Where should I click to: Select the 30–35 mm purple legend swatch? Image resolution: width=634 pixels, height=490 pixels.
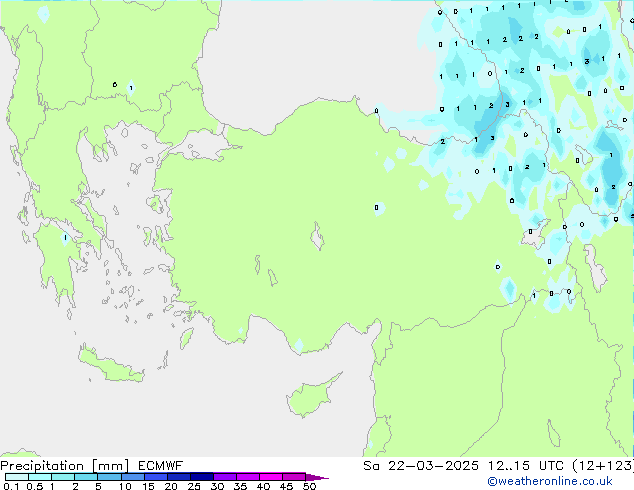(224, 477)
